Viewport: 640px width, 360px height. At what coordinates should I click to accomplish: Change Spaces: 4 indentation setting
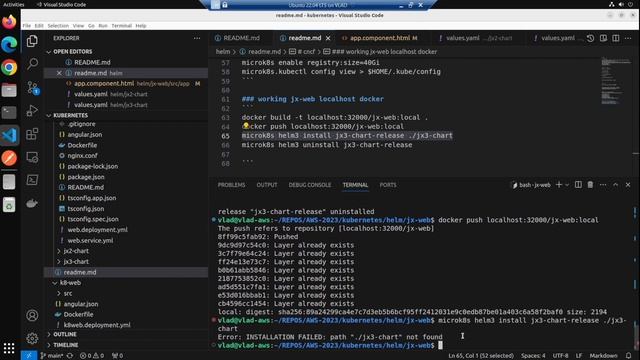click(x=533, y=356)
